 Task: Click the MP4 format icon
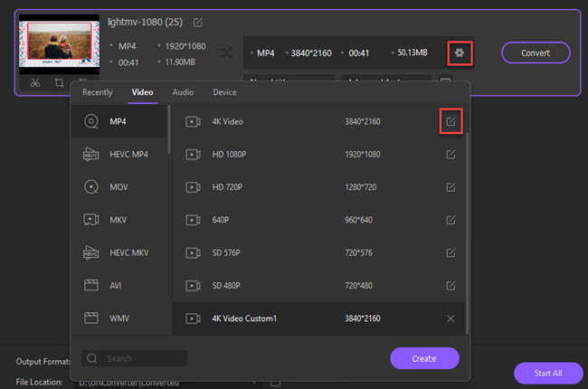91,121
